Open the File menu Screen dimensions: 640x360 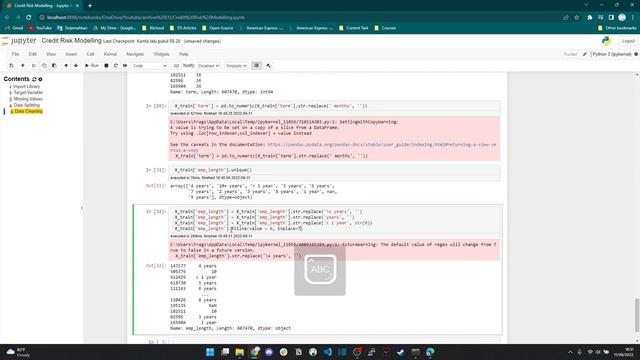click(15, 54)
